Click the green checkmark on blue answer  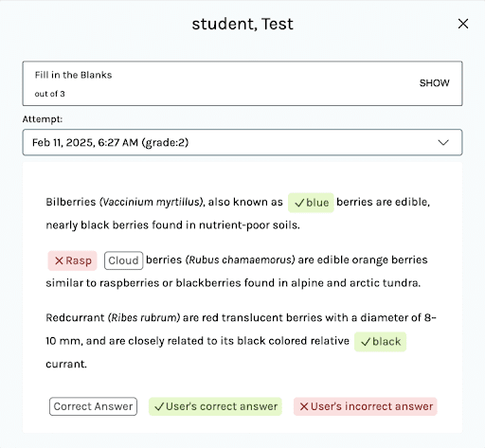pyautogui.click(x=299, y=203)
